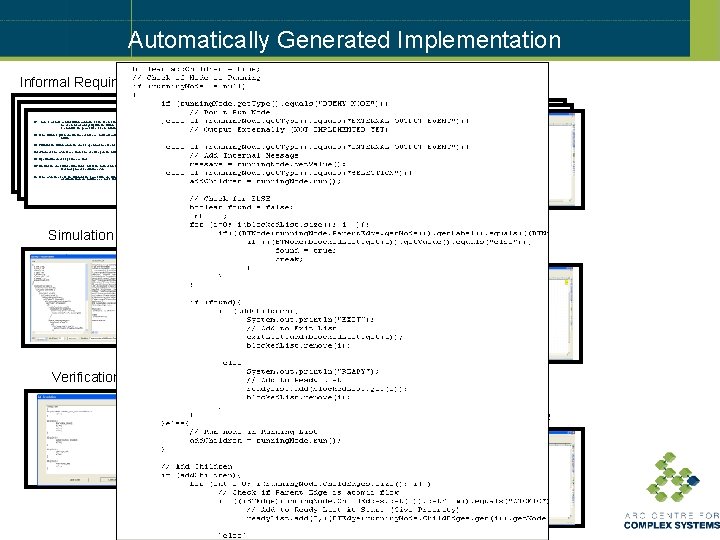Click the Verification label
The height and width of the screenshot is (540, 720).
click(84, 377)
